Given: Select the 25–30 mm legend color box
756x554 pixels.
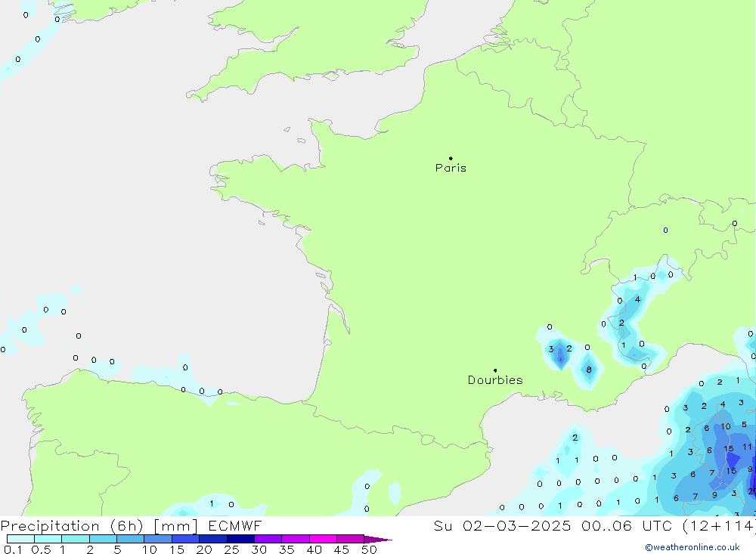Looking at the screenshot, I should click(x=240, y=539).
